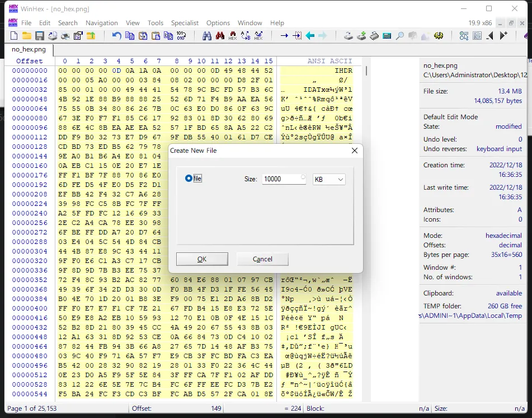Click the blue binoculars Find Text icon
532x418 pixels.
click(x=206, y=36)
